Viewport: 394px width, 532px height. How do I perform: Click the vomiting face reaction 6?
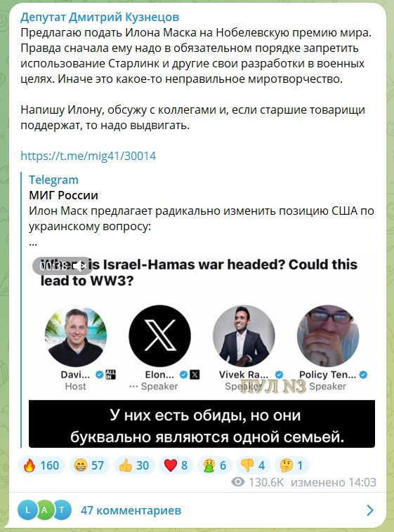pyautogui.click(x=214, y=465)
